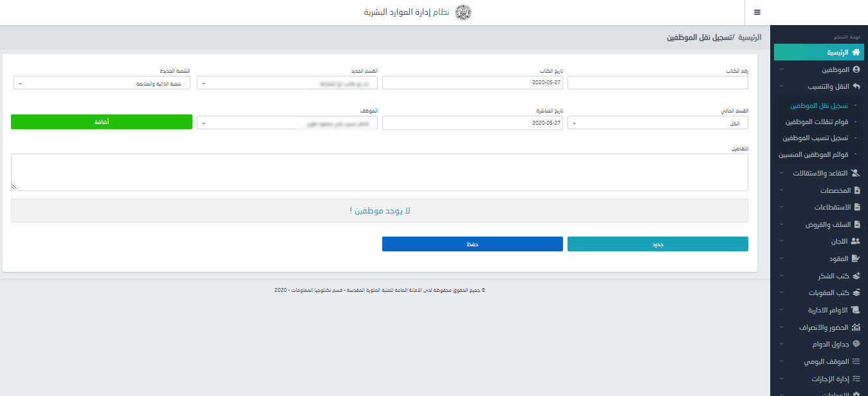Expand the الاستقطاعات chevron
The height and width of the screenshot is (396, 868).
point(781,207)
